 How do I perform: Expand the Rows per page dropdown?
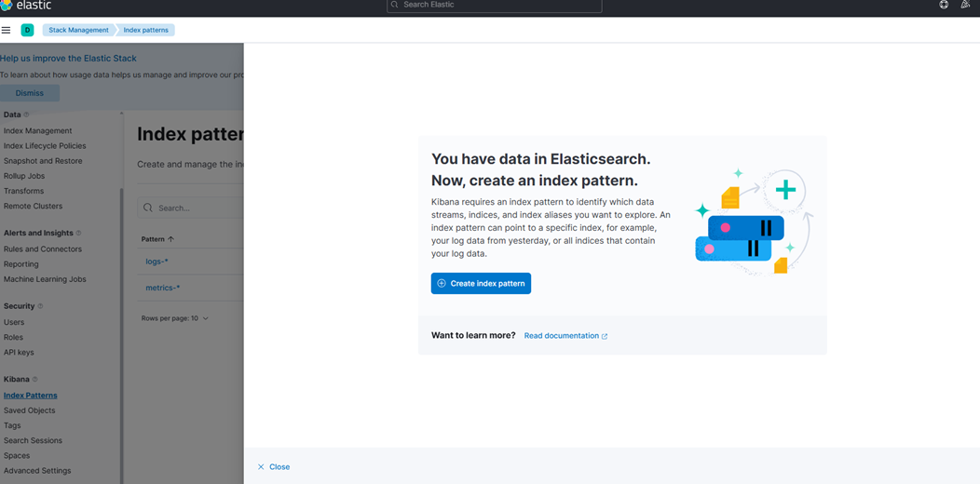[x=175, y=318]
